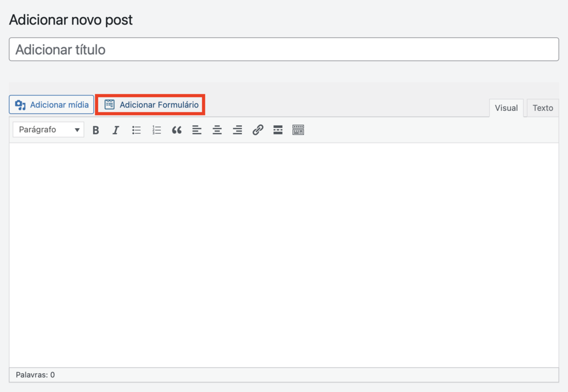Open keyboard shortcuts via the keyboard icon
The width and height of the screenshot is (568, 392).
(298, 130)
